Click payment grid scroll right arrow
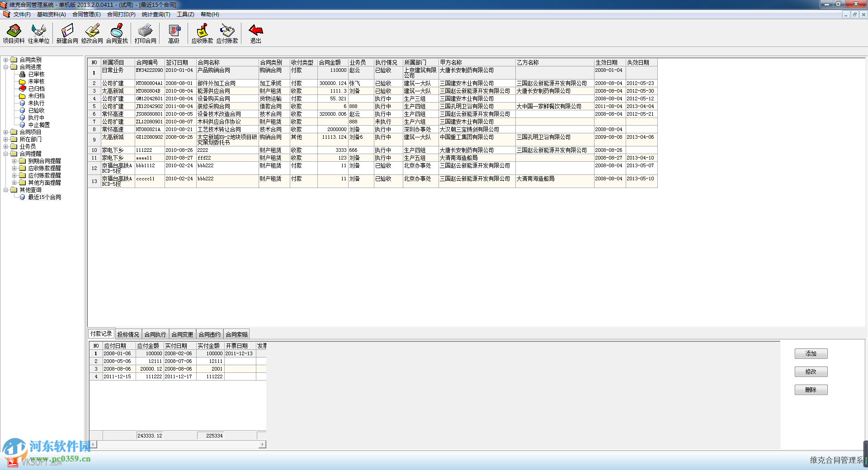Image resolution: width=868 pixels, height=470 pixels. (x=262, y=445)
